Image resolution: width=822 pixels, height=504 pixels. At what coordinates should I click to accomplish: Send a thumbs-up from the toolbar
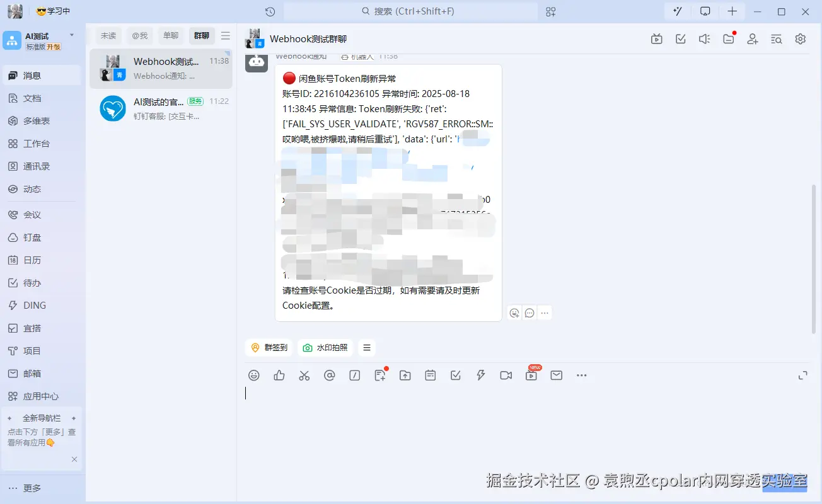click(x=279, y=375)
